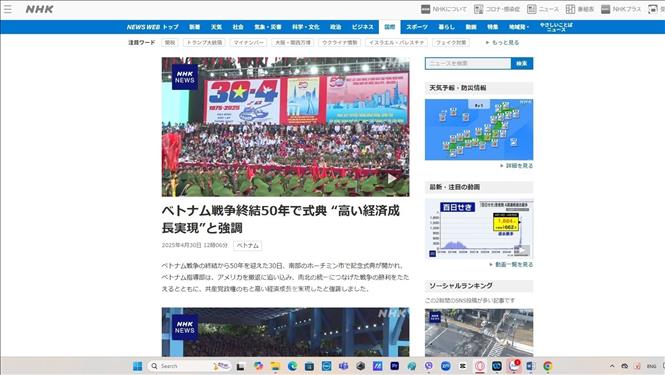Switch to the ビジネス navigation tab
The width and height of the screenshot is (665, 375).
(x=363, y=27)
